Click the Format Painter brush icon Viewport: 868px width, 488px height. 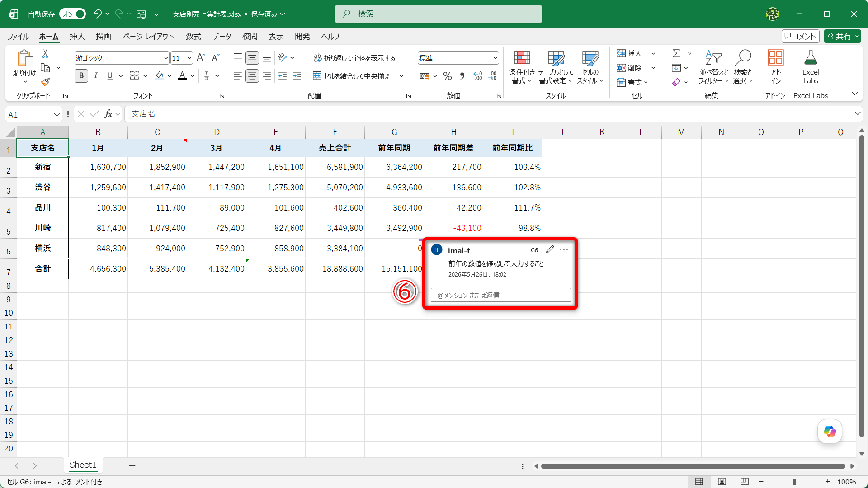tap(45, 82)
